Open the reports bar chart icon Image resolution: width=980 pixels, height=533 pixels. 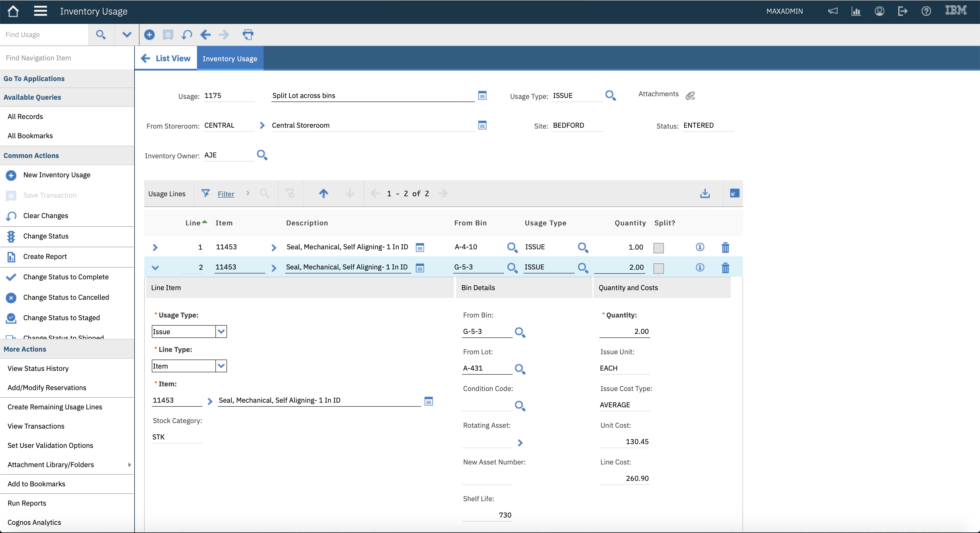point(856,11)
